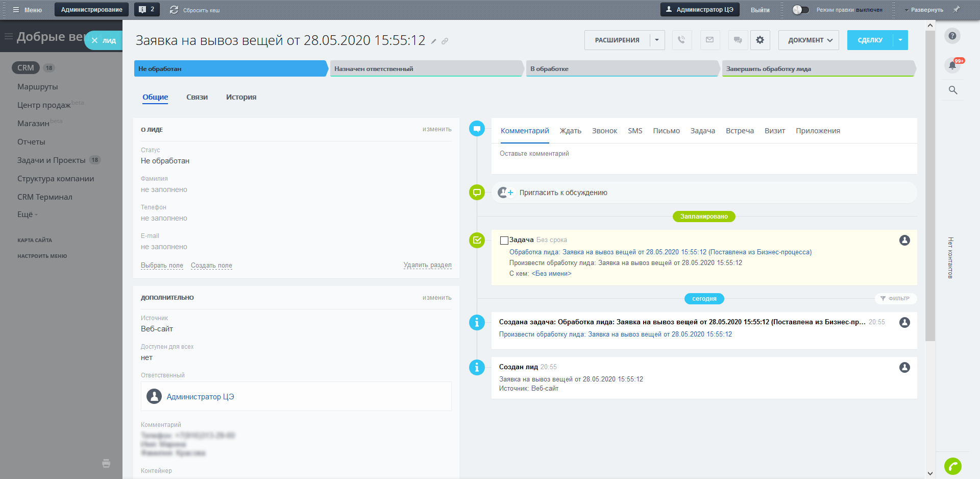Viewport: 980px width, 479px height.
Task: Switch to the История tab
Action: coord(241,97)
